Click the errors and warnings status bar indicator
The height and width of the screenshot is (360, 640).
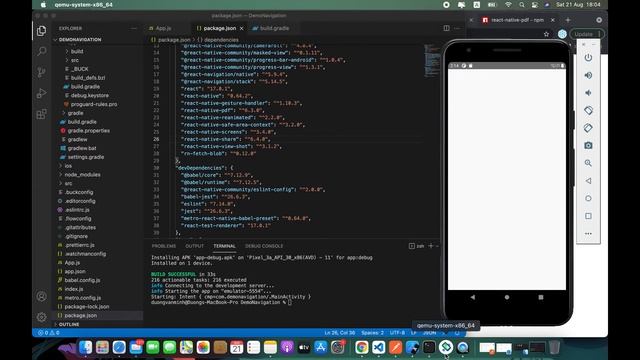point(49,333)
